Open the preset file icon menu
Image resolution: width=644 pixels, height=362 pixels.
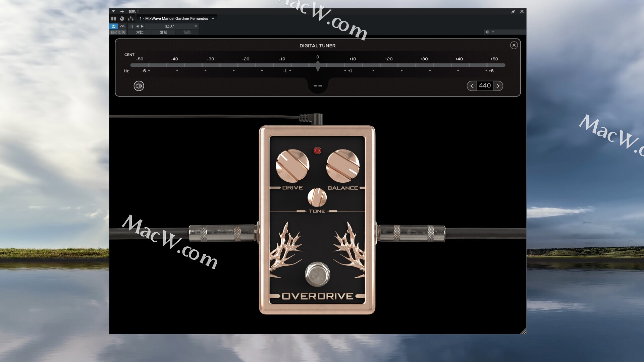[131, 26]
